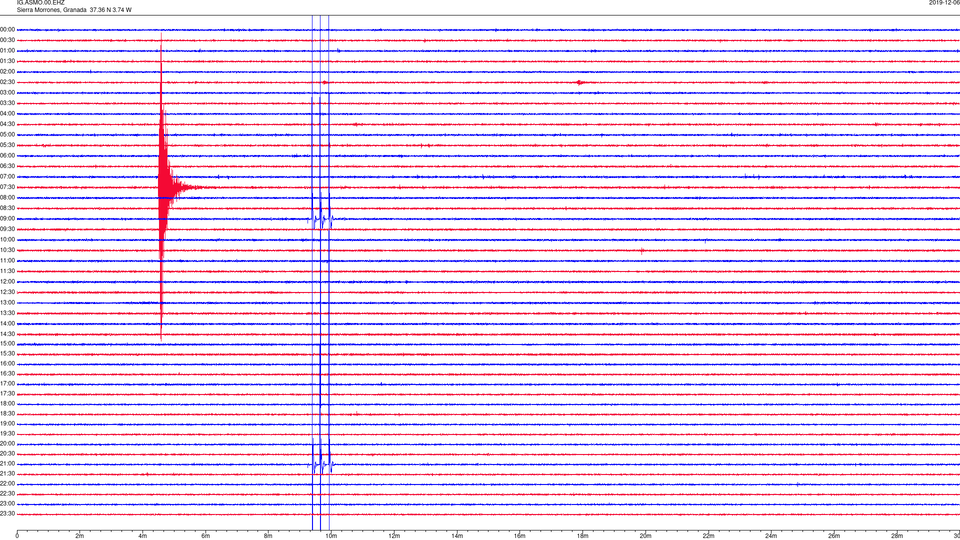Select the 03:30 trace time label
960x540 pixels.
[x=7, y=103]
